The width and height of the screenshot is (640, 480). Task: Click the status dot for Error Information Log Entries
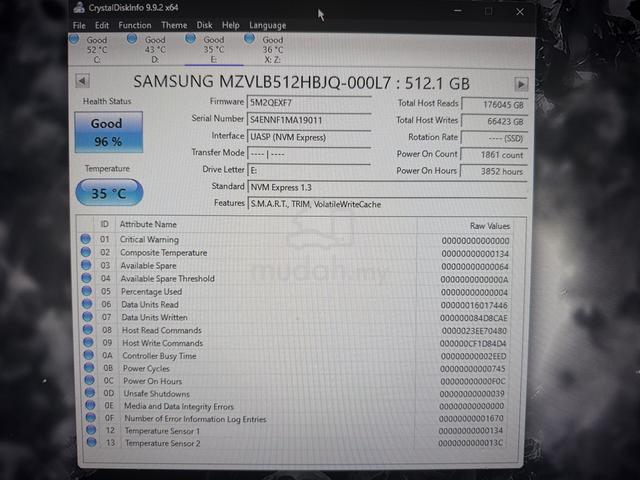[91, 418]
